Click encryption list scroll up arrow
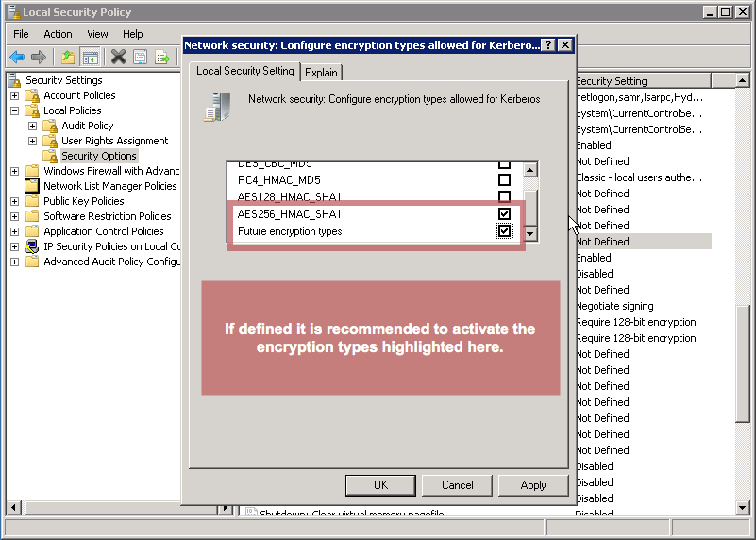Image resolution: width=756 pixels, height=540 pixels. (x=529, y=170)
